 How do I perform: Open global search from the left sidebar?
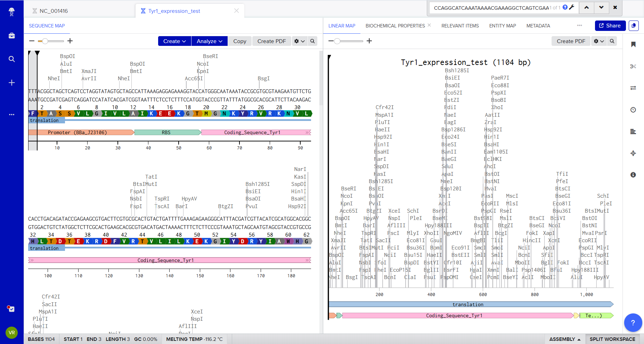[x=11, y=59]
